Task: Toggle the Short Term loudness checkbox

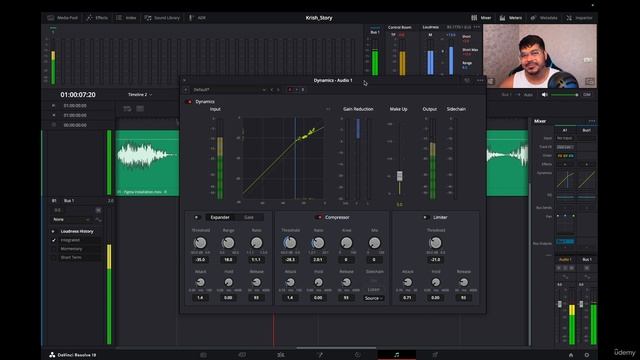Action: coord(53,258)
